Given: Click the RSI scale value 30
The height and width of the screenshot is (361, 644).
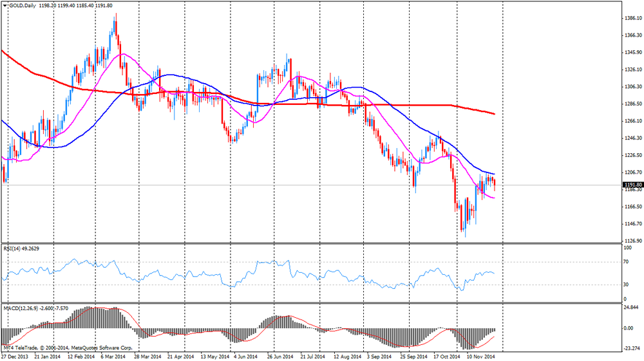Looking at the screenshot, I should point(627,284).
